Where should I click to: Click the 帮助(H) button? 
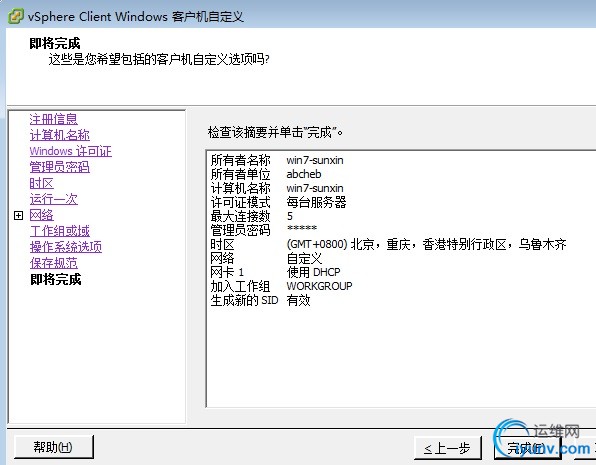coord(54,447)
